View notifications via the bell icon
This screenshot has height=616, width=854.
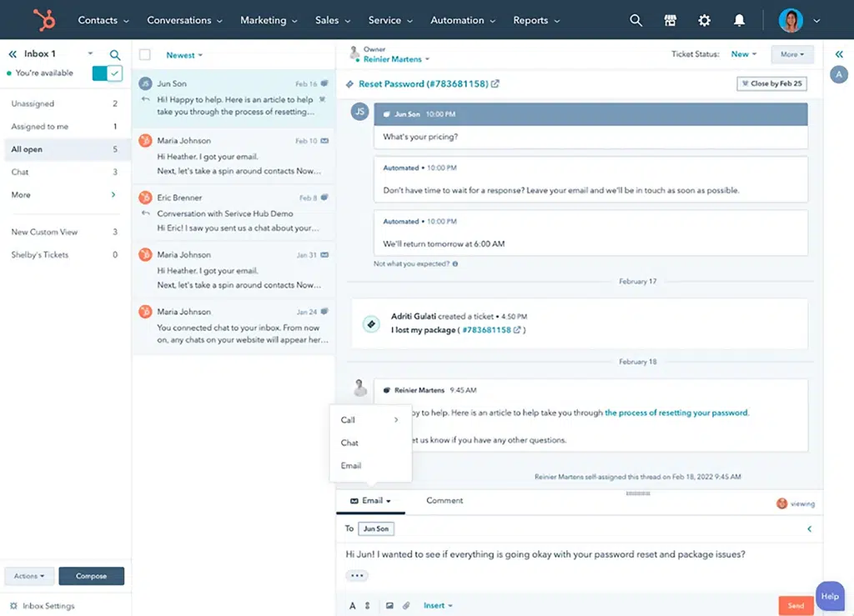click(x=739, y=20)
